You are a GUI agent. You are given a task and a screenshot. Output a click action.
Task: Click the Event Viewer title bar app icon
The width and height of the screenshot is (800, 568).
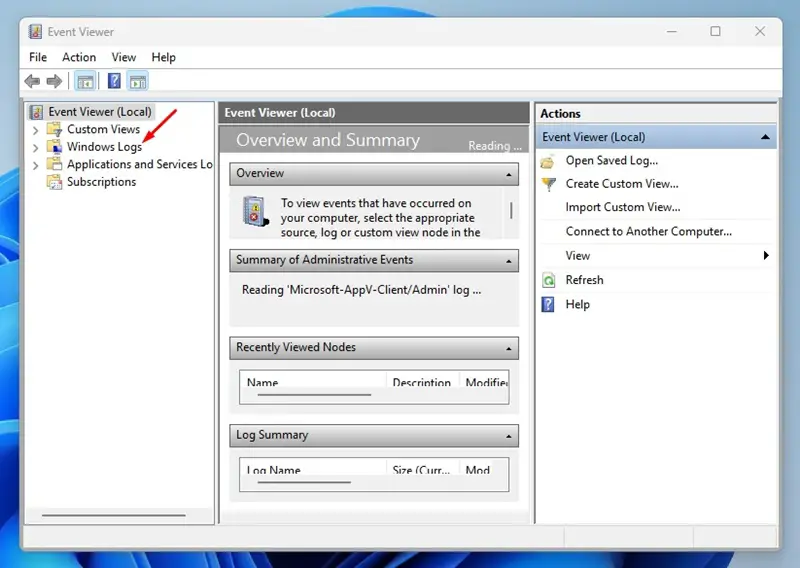[35, 32]
